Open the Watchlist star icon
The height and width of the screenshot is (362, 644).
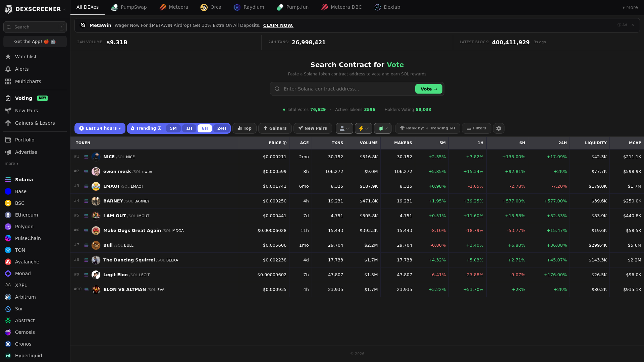pos(8,57)
